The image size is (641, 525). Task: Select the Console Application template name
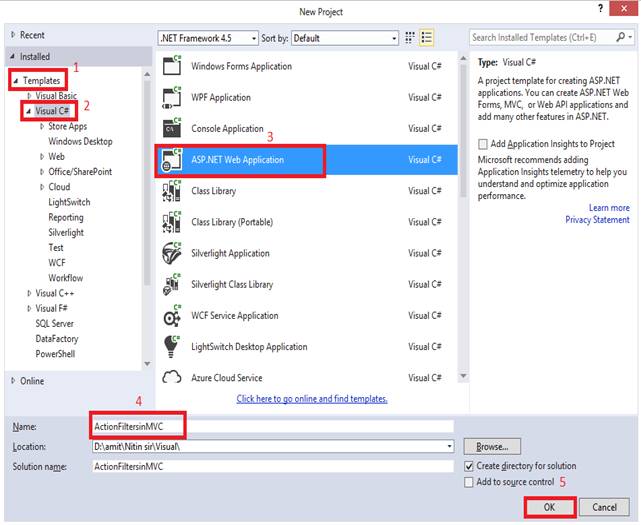227,128
